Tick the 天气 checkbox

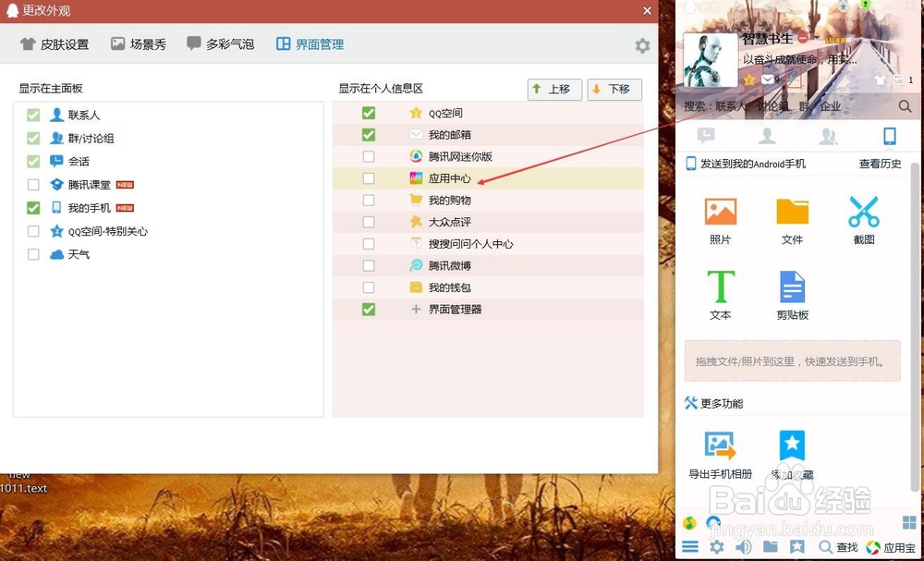point(33,254)
